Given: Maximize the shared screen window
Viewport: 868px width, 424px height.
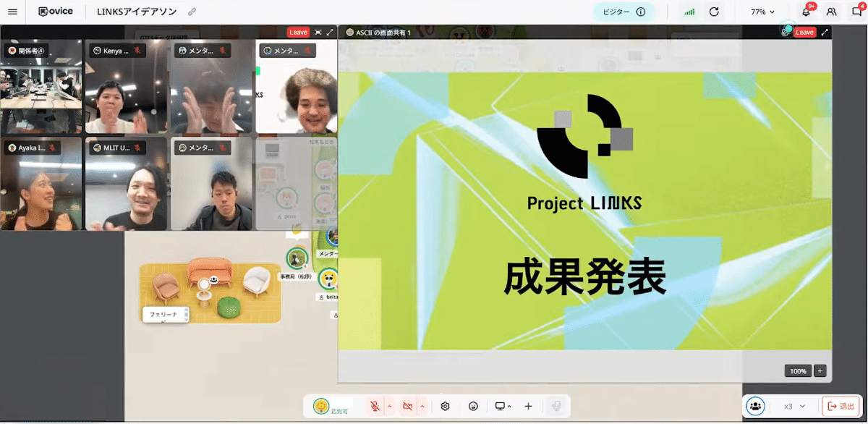Looking at the screenshot, I should coord(825,32).
